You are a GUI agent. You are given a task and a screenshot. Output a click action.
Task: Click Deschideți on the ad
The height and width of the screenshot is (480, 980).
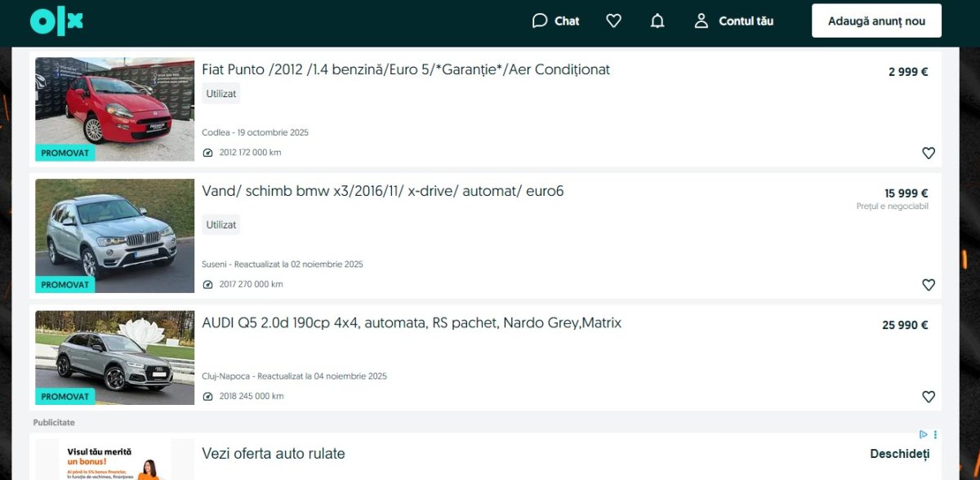[x=899, y=454]
